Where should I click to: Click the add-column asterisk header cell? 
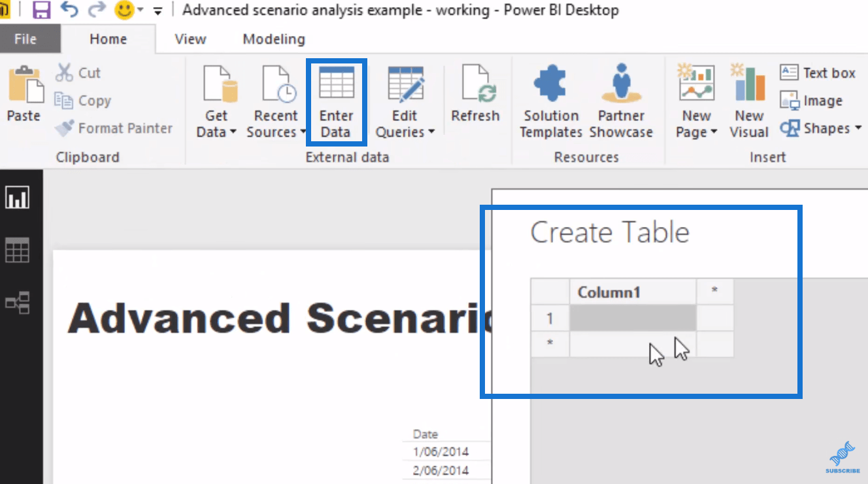coord(715,292)
